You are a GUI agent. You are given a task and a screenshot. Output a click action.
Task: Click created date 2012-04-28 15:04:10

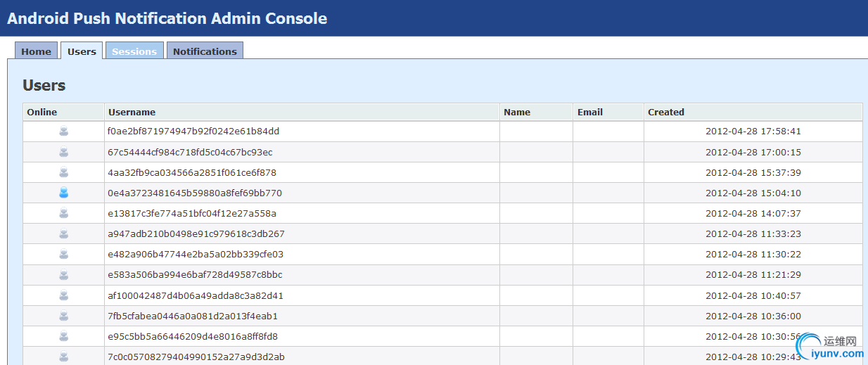[753, 193]
